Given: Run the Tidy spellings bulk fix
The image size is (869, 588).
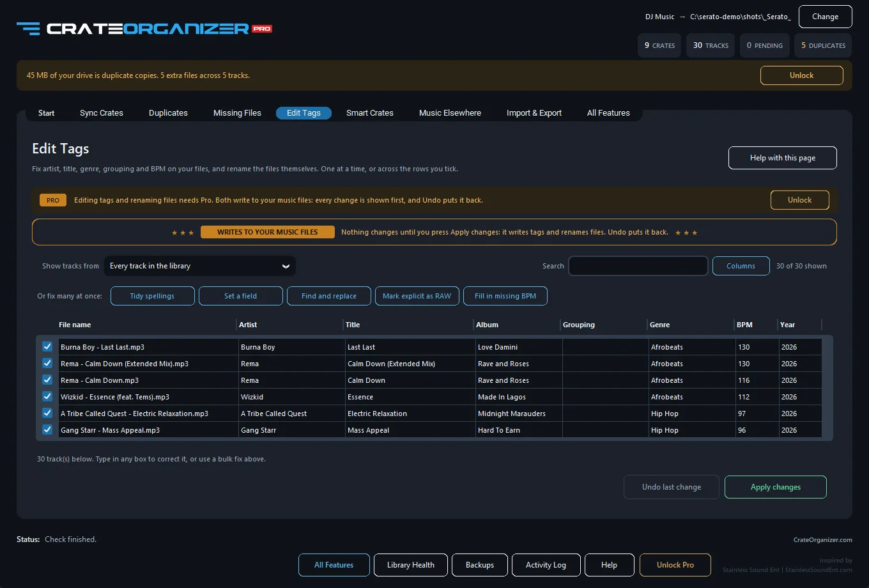Looking at the screenshot, I should point(152,296).
